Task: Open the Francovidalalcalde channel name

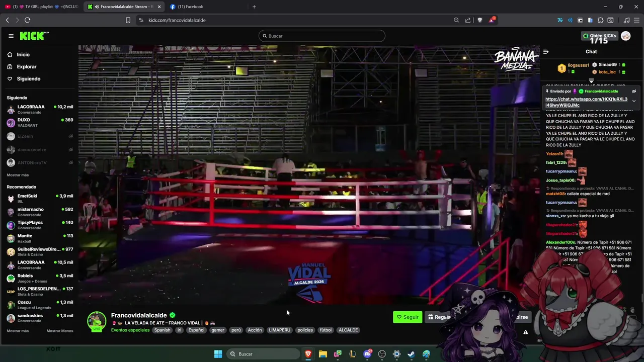Action: click(139, 315)
